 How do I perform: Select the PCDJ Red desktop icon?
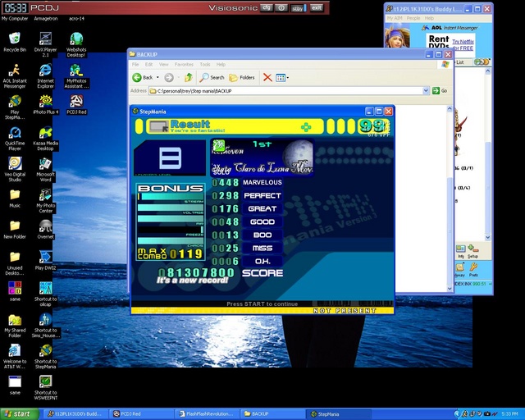(x=76, y=104)
